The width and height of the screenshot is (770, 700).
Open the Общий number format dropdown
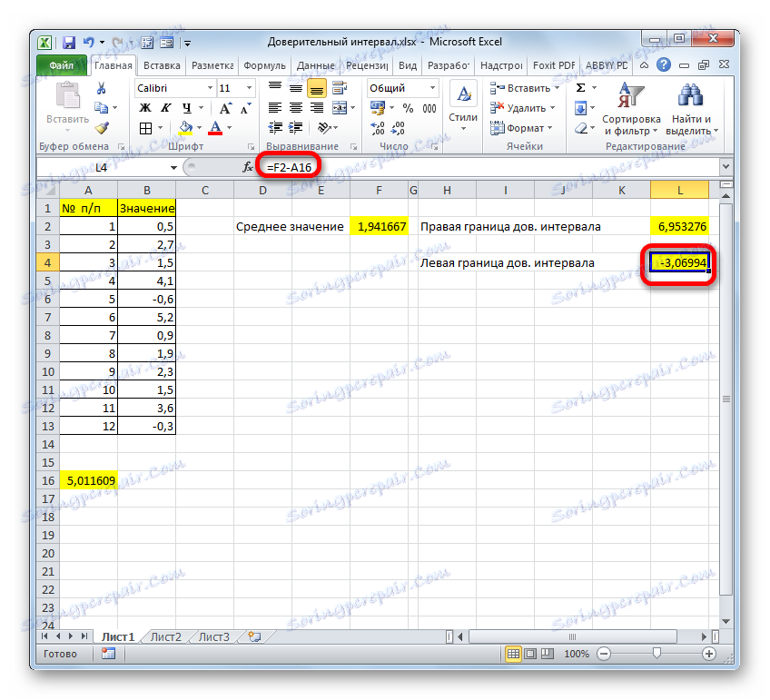point(432,88)
